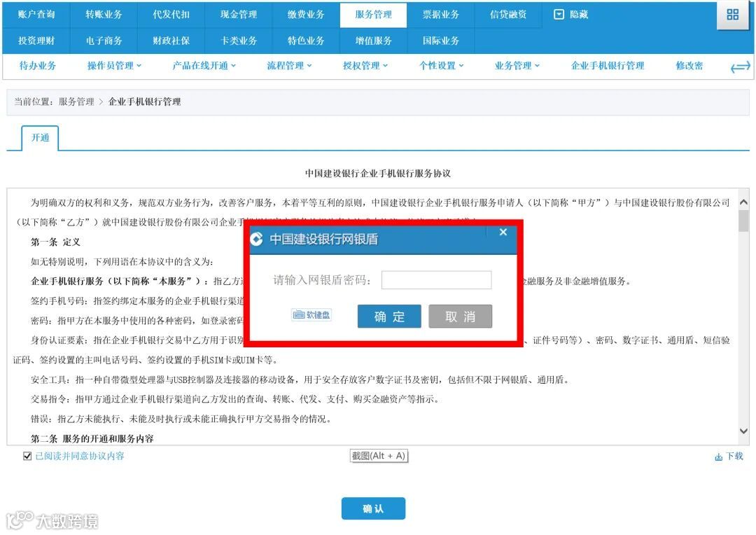The height and width of the screenshot is (535, 756).
Task: Expand 操作员管理 dropdown menu
Action: pos(114,66)
